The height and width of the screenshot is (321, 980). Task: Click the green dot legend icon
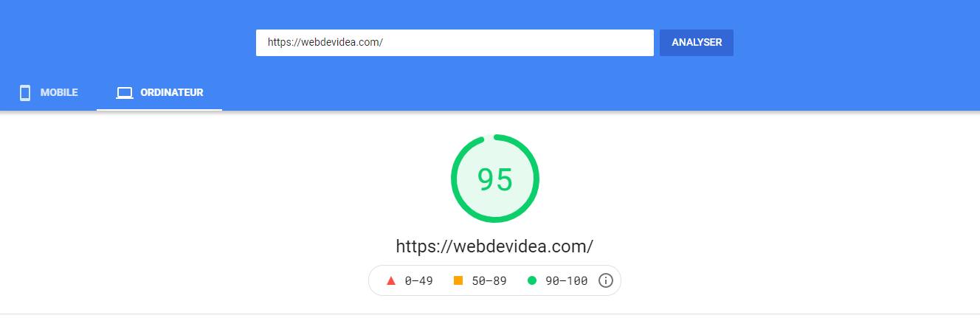pos(532,280)
